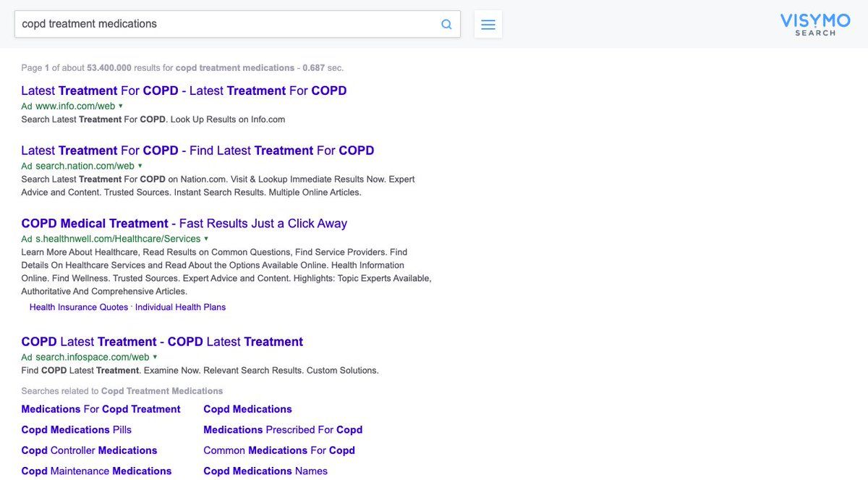Click description 'Search Latest Treatment For COPD. Look Up Results'
This screenshot has width=868, height=480.
coord(153,119)
